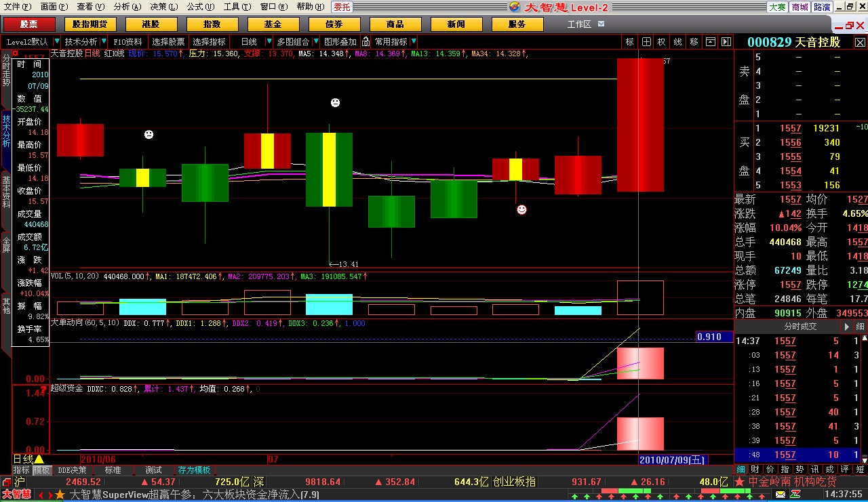Switch to the 债券 tab

point(334,24)
